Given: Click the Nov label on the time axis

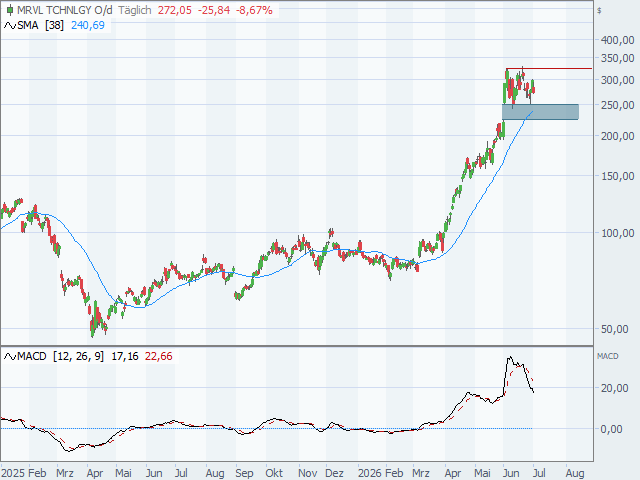Looking at the screenshot, I should pyautogui.click(x=307, y=473).
